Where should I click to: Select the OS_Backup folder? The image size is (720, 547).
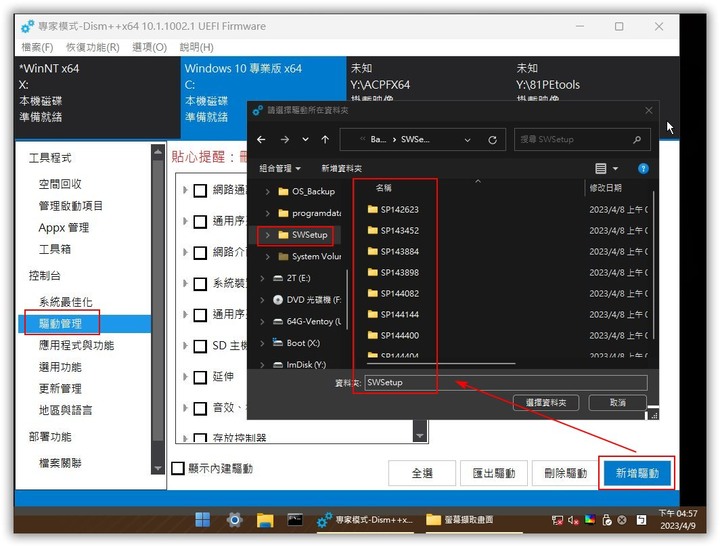click(x=313, y=192)
